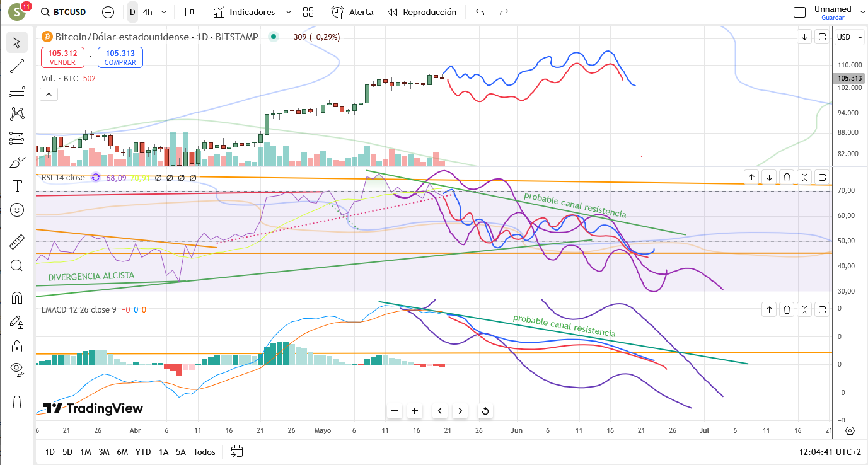Select the 3M date range
868x465 pixels.
point(104,452)
